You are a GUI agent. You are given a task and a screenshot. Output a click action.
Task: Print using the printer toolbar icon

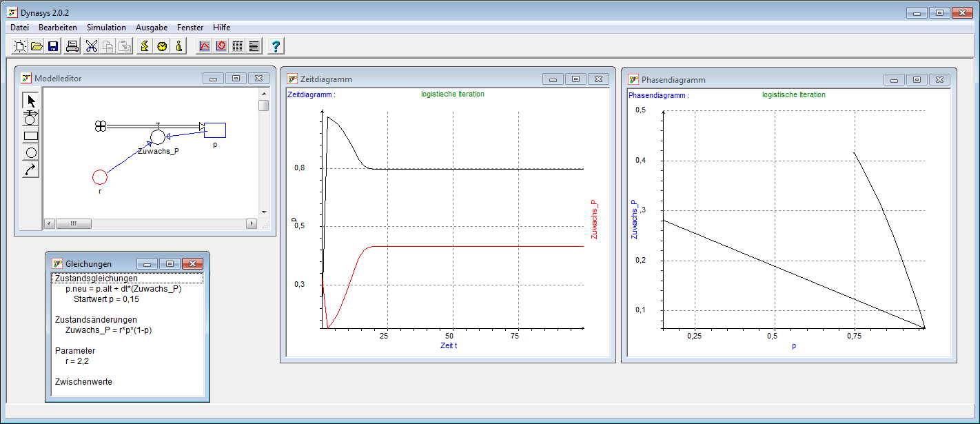72,46
